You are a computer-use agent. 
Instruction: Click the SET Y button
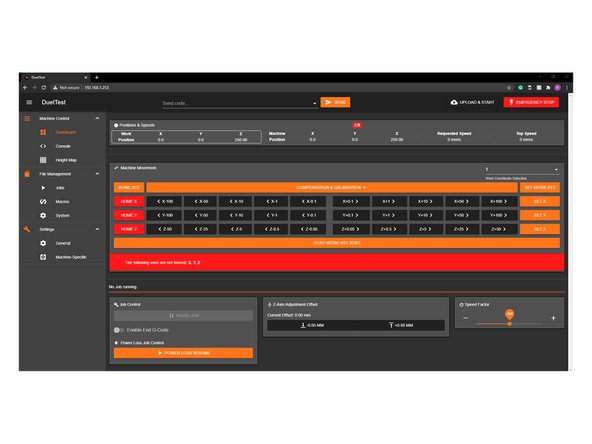tap(540, 215)
